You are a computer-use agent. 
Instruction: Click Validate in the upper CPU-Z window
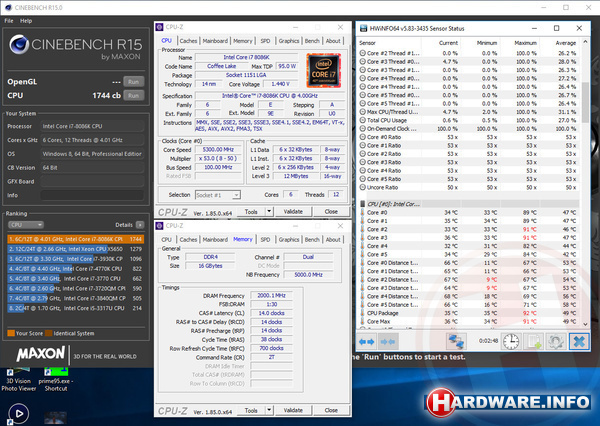coord(293,211)
